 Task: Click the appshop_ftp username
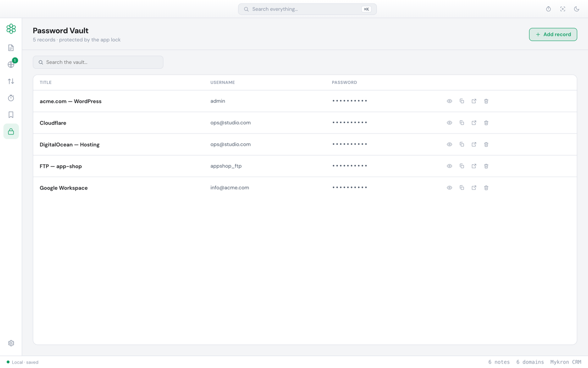click(226, 166)
